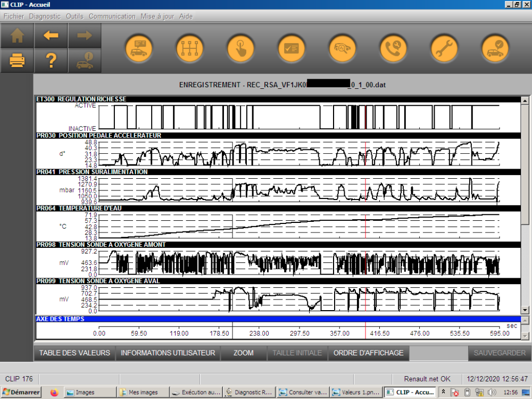The width and height of the screenshot is (532, 399).
Task: Click the wrench repair icon
Action: 444,48
